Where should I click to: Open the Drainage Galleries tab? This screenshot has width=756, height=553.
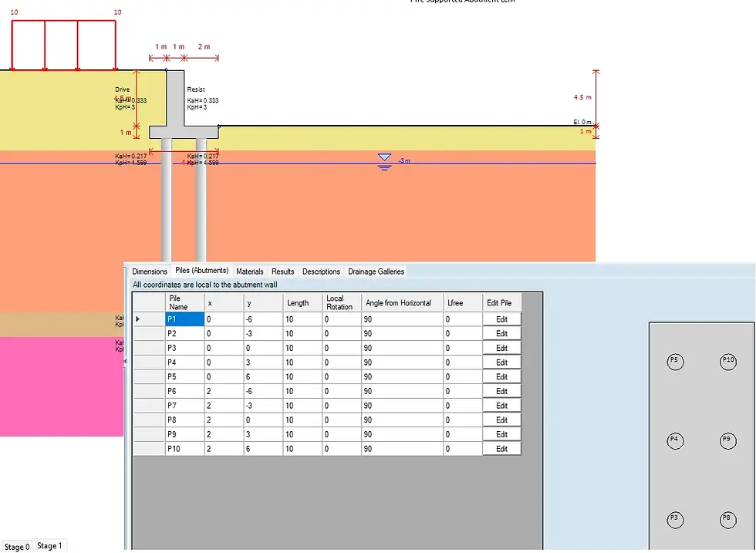coord(376,271)
